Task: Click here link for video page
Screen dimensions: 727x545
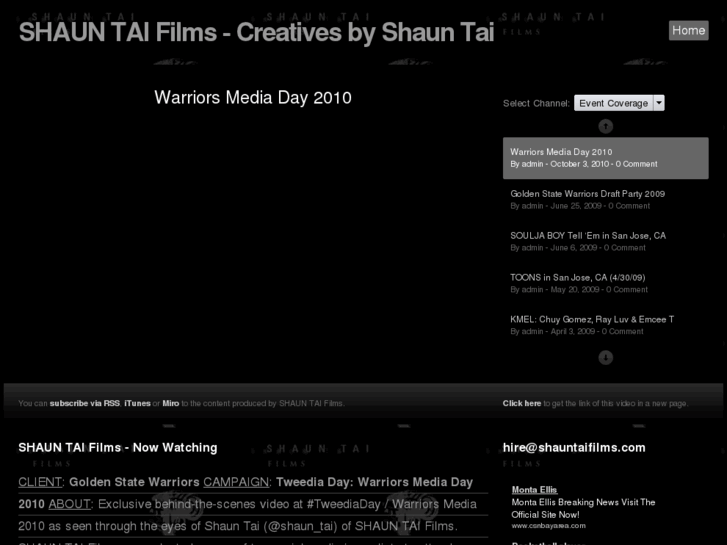Action: [x=522, y=404]
